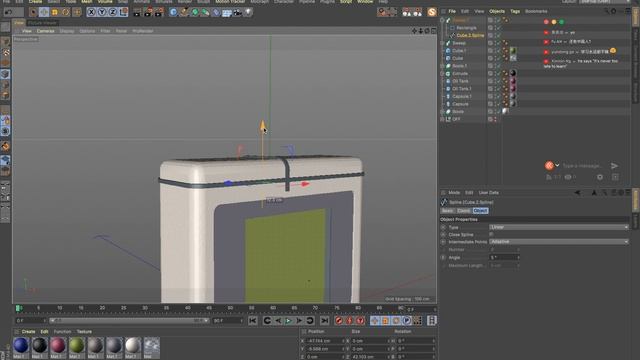Activate the Rotate tool

[x=66, y=12]
